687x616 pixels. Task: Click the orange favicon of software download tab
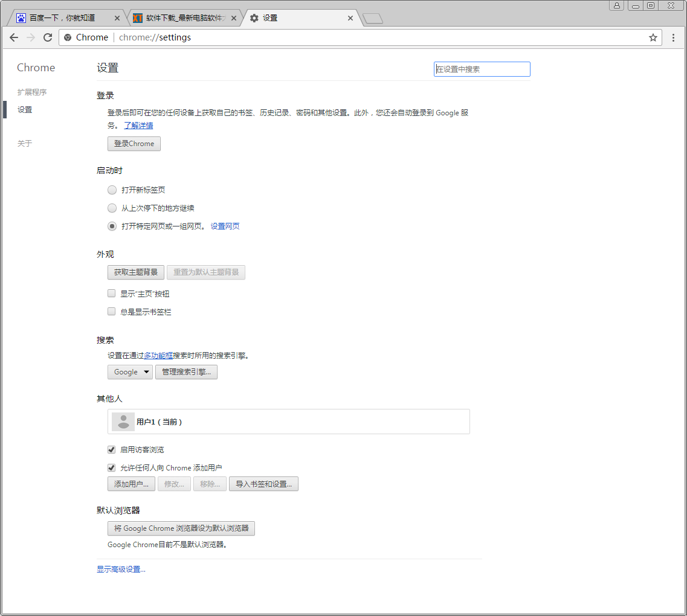point(138,18)
